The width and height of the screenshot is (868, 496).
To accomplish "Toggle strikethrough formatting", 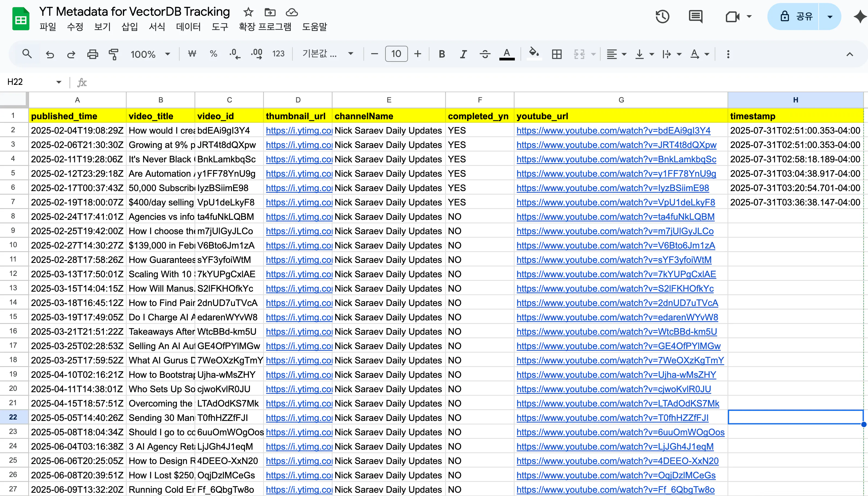I will pyautogui.click(x=485, y=54).
